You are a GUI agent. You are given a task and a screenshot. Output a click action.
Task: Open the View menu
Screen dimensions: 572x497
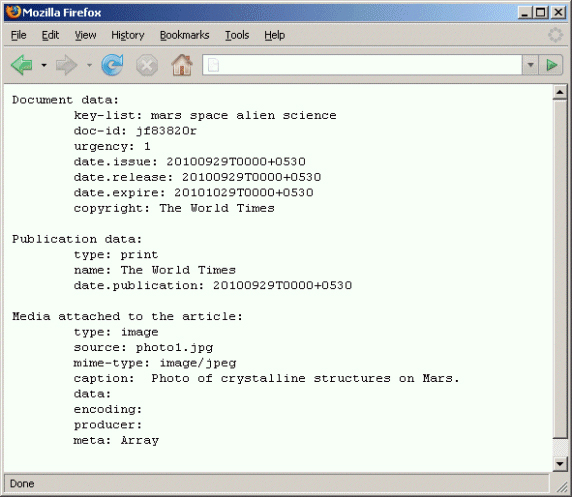coord(85,35)
